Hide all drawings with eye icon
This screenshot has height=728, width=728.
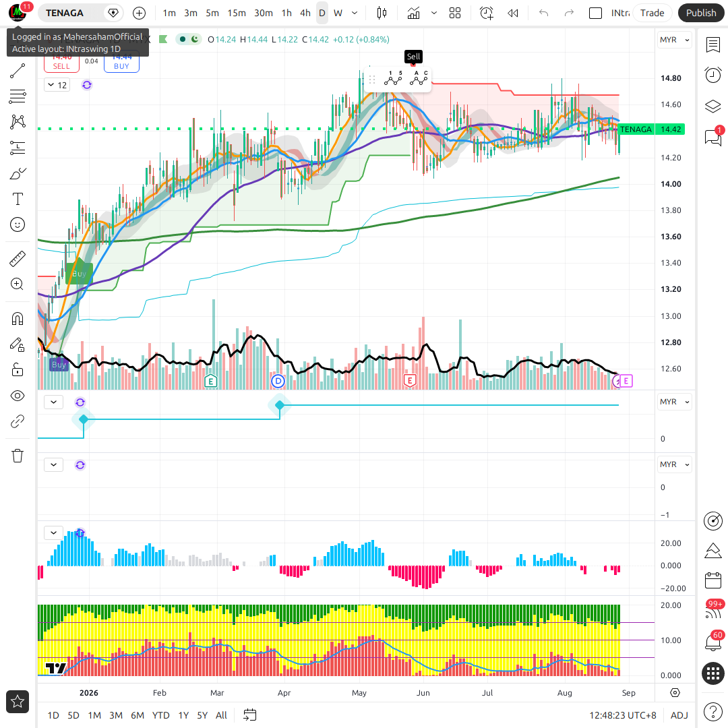(18, 396)
